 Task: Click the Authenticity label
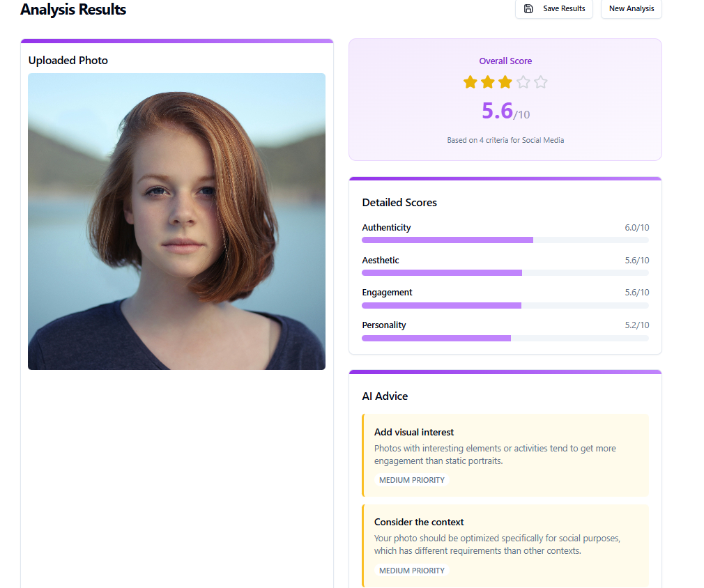pyautogui.click(x=386, y=228)
